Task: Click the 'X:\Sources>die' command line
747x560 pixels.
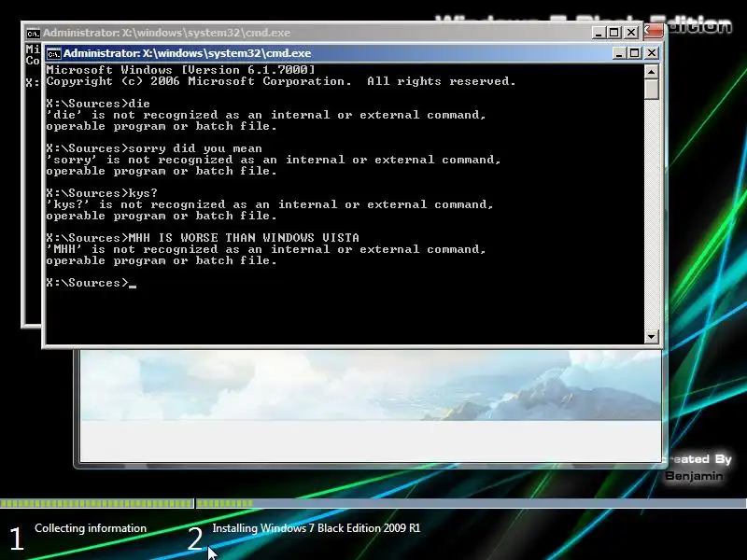Action: click(x=98, y=104)
